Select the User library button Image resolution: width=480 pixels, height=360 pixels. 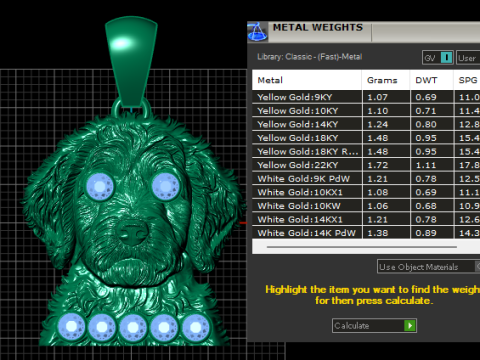468,58
